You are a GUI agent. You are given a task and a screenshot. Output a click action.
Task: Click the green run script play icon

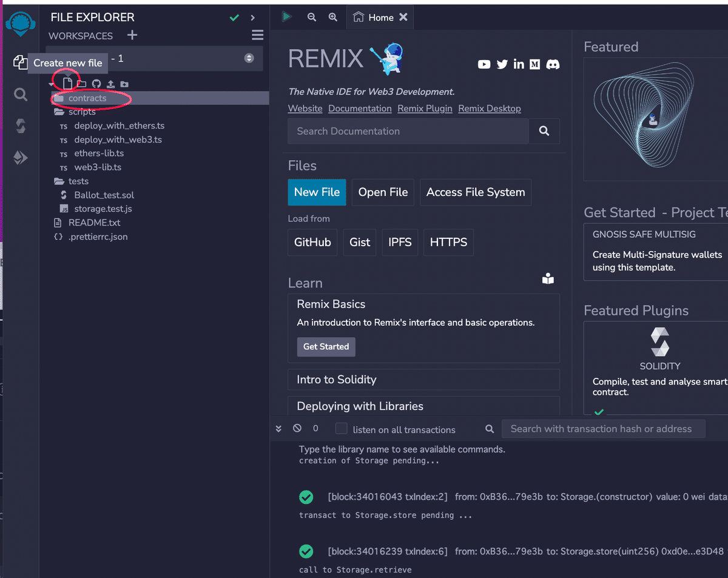click(x=286, y=17)
